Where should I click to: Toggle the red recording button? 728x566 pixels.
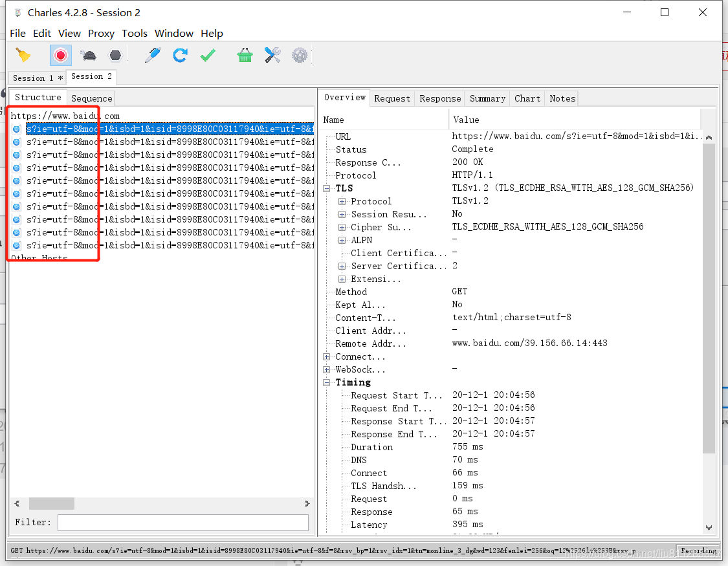[60, 55]
